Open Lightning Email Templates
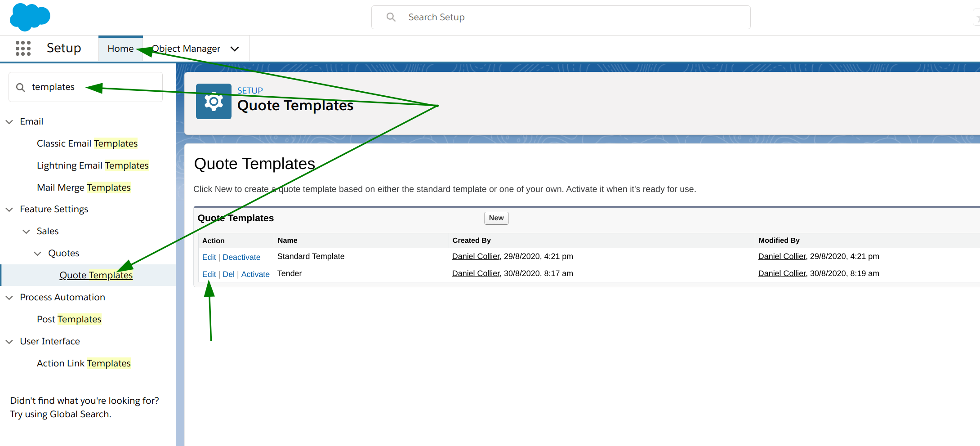Viewport: 980px width, 446px height. 93,165
